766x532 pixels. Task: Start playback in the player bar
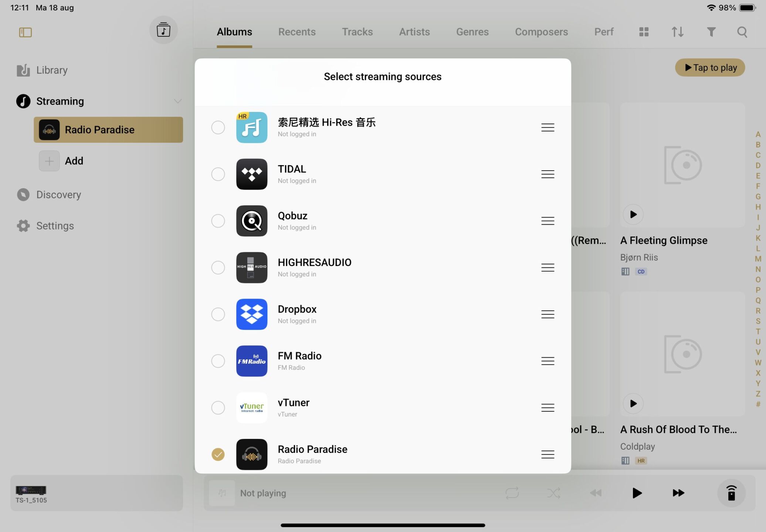tap(637, 493)
